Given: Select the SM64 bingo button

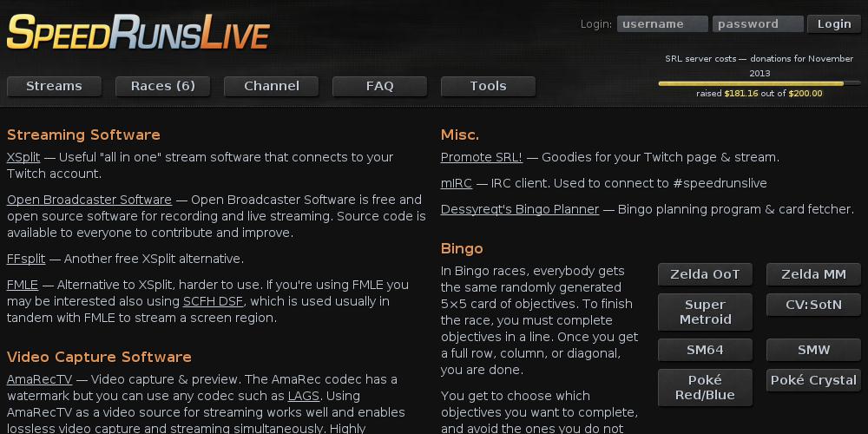Looking at the screenshot, I should point(705,350).
